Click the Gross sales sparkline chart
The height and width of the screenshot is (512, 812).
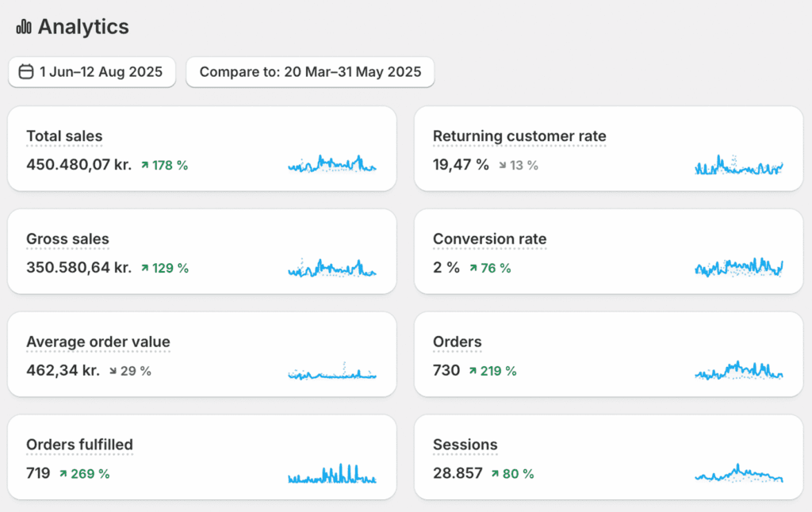point(331,268)
